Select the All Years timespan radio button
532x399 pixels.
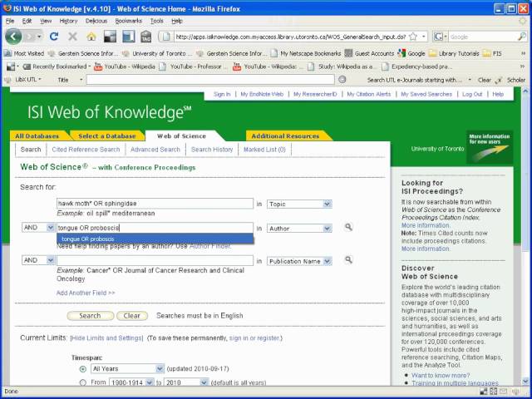pos(83,369)
